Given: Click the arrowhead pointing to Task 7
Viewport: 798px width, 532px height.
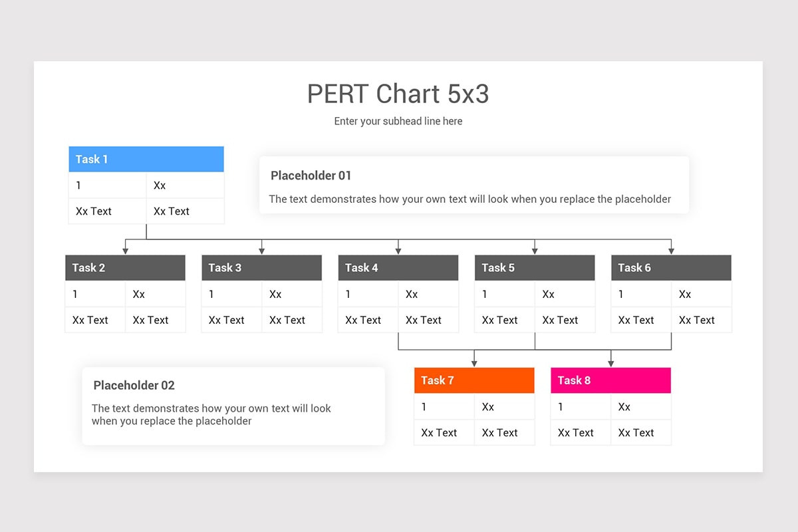Looking at the screenshot, I should pos(474,363).
